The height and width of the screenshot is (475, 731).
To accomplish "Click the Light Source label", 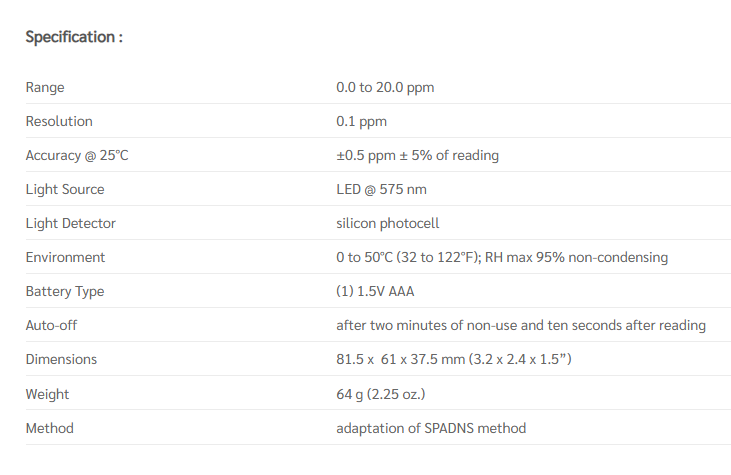I will point(65,190).
